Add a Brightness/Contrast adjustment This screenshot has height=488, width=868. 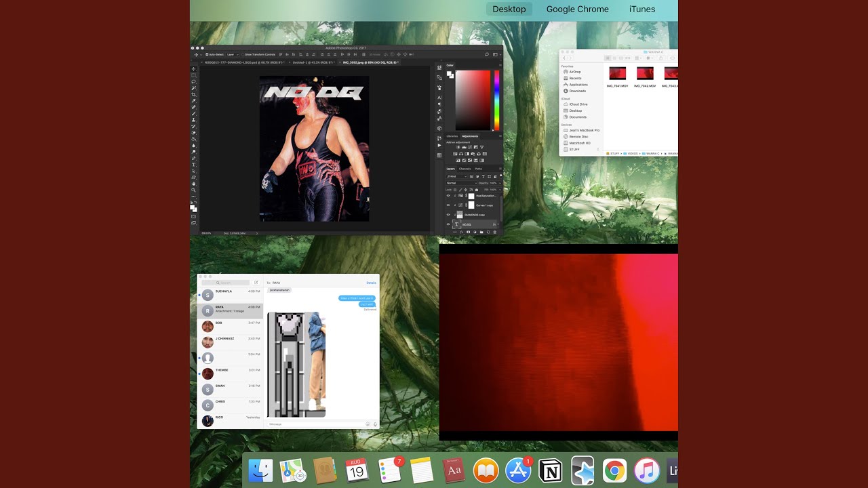[458, 147]
